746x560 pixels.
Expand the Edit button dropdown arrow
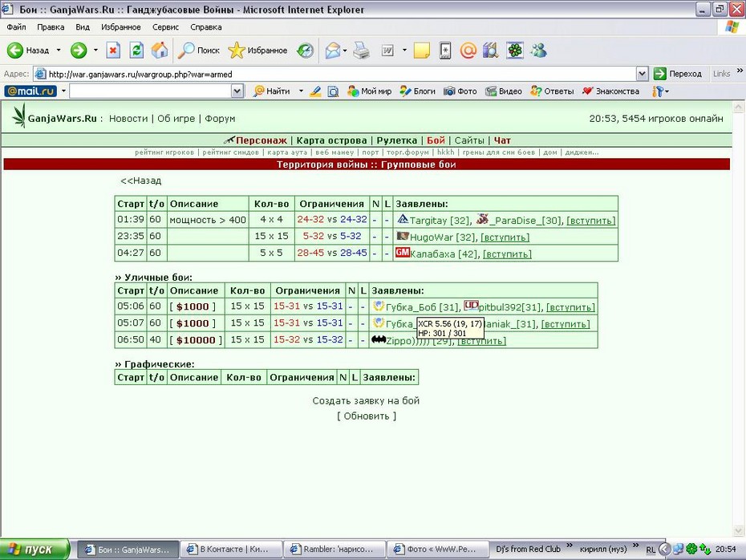(x=404, y=50)
